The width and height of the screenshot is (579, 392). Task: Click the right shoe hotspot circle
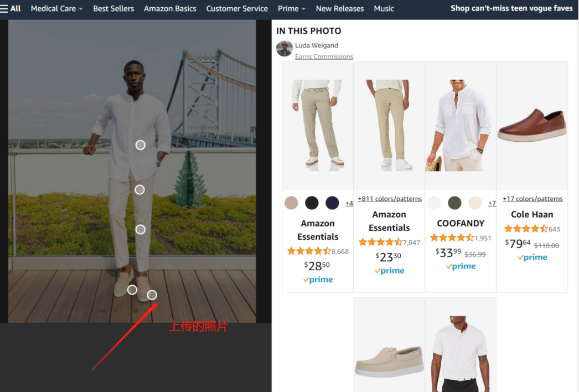152,295
